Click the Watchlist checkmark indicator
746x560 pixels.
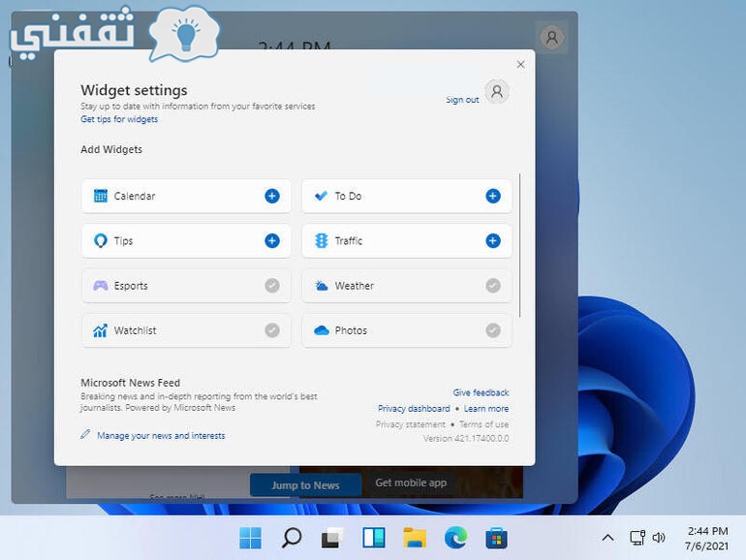pos(272,330)
